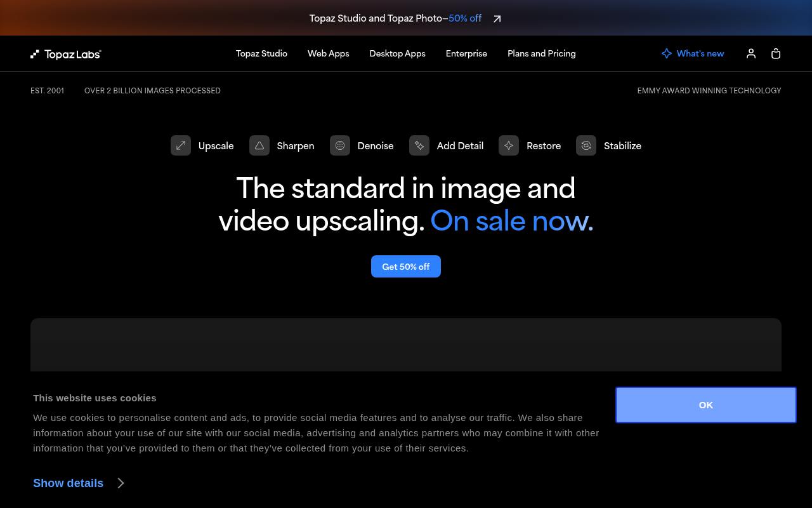The height and width of the screenshot is (508, 812).
Task: Open the Topaz Studio menu
Action: [261, 53]
